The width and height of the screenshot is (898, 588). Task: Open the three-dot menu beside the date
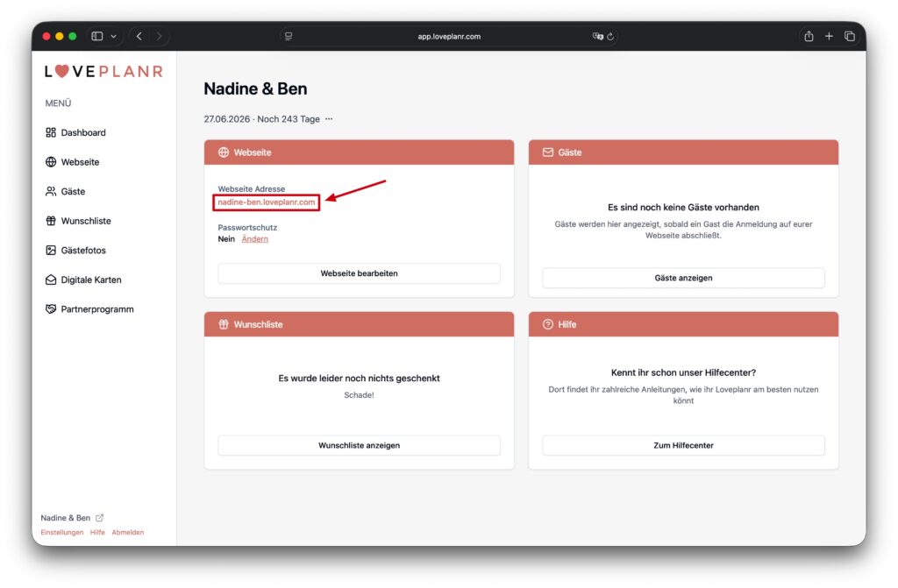329,119
